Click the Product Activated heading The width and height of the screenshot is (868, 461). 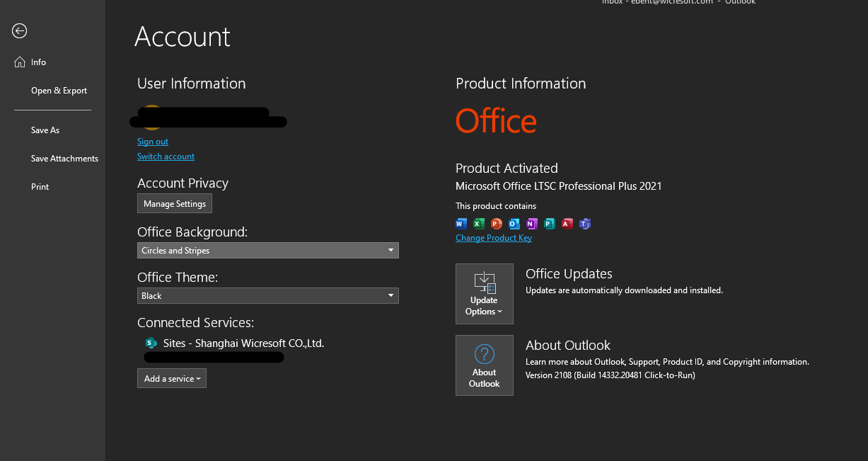click(x=507, y=169)
